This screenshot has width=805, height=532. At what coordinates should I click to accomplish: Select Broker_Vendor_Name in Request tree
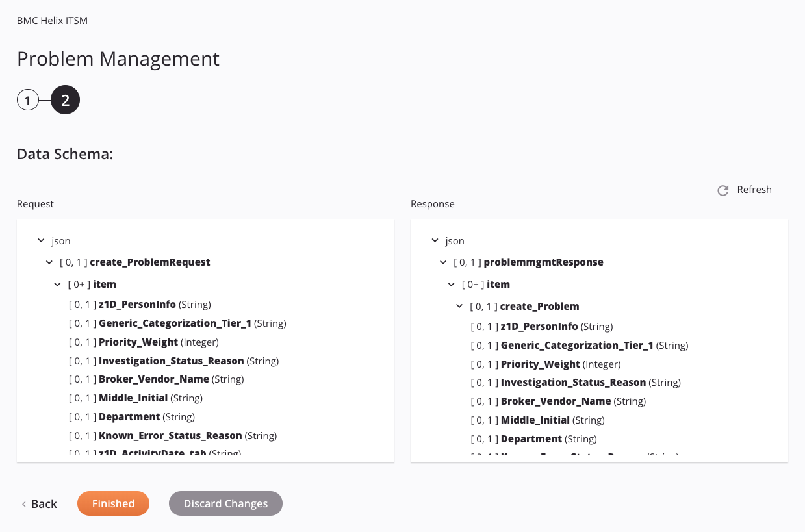click(157, 379)
